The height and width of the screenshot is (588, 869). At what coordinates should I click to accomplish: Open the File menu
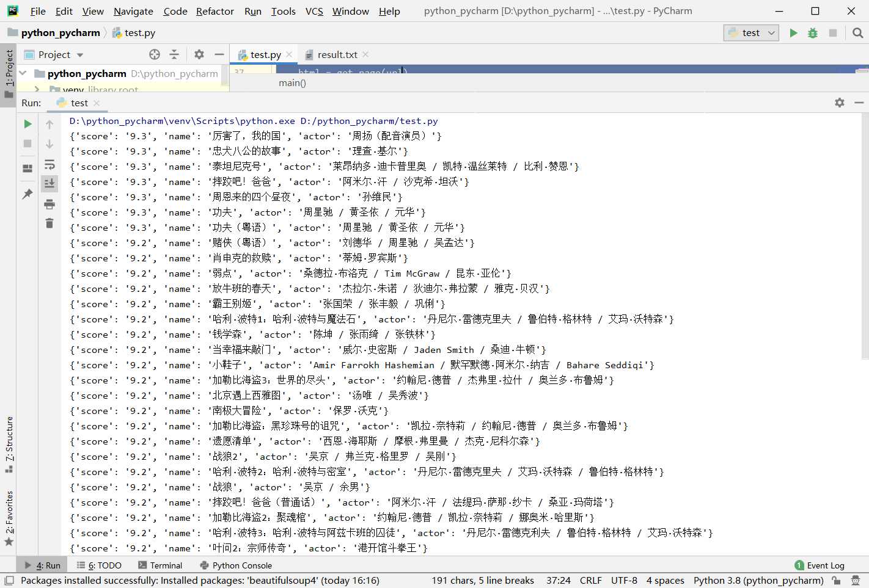[x=38, y=11]
